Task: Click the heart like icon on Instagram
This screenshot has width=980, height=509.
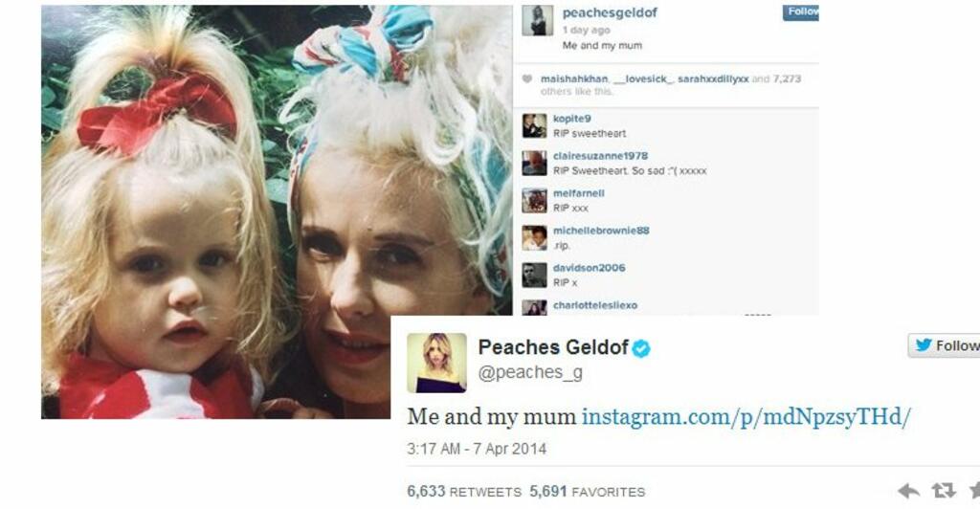Action: pyautogui.click(x=527, y=78)
